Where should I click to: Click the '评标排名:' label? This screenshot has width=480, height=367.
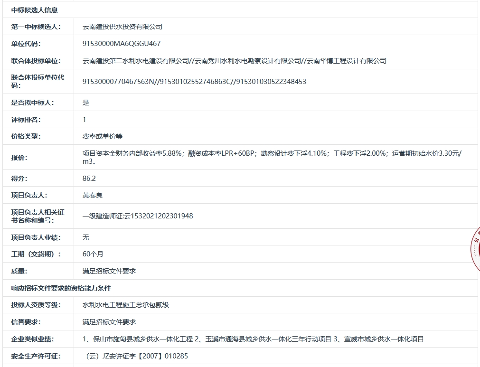point(26,120)
